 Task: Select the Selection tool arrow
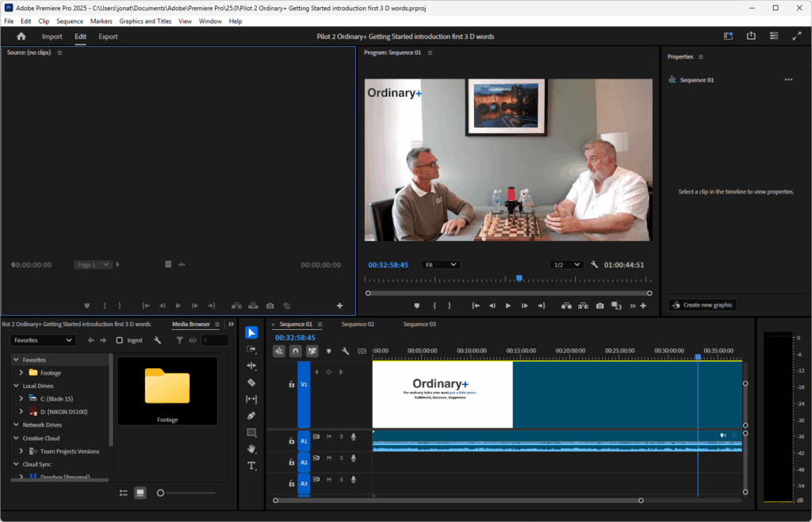pos(251,332)
